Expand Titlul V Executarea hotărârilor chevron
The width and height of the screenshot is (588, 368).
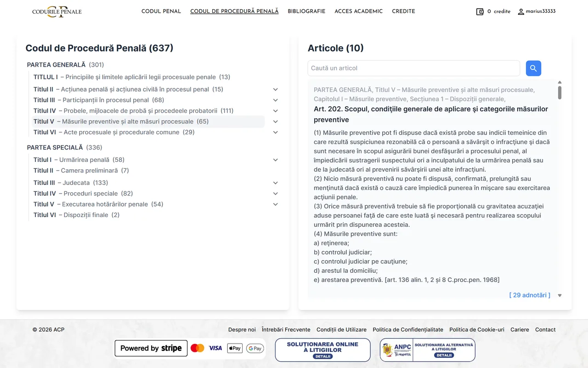(x=276, y=204)
